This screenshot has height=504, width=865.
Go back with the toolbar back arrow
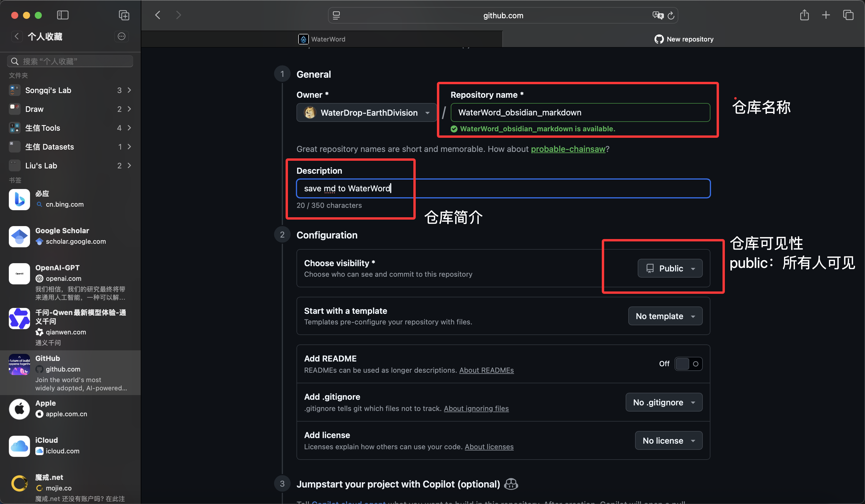pyautogui.click(x=158, y=15)
